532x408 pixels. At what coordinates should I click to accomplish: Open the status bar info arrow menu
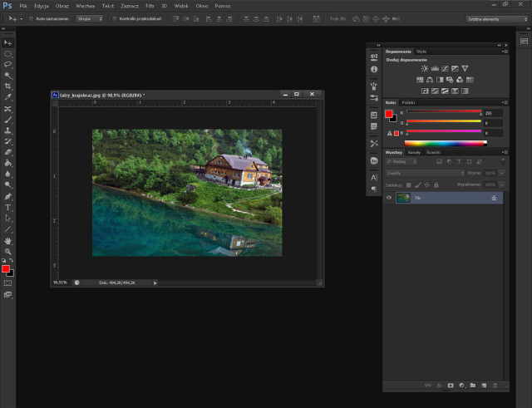click(x=155, y=283)
